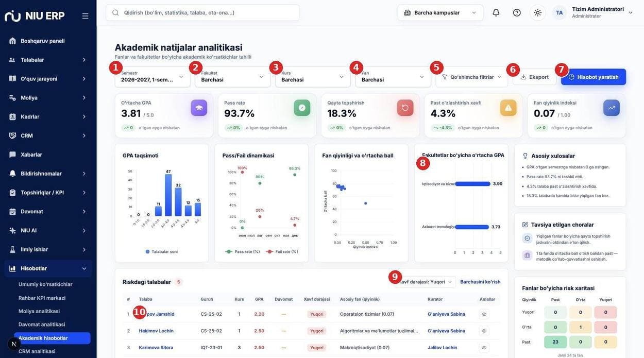View details eye icon for Operatsion tizimlar row
Screen dimensions: 644x358
[484, 314]
